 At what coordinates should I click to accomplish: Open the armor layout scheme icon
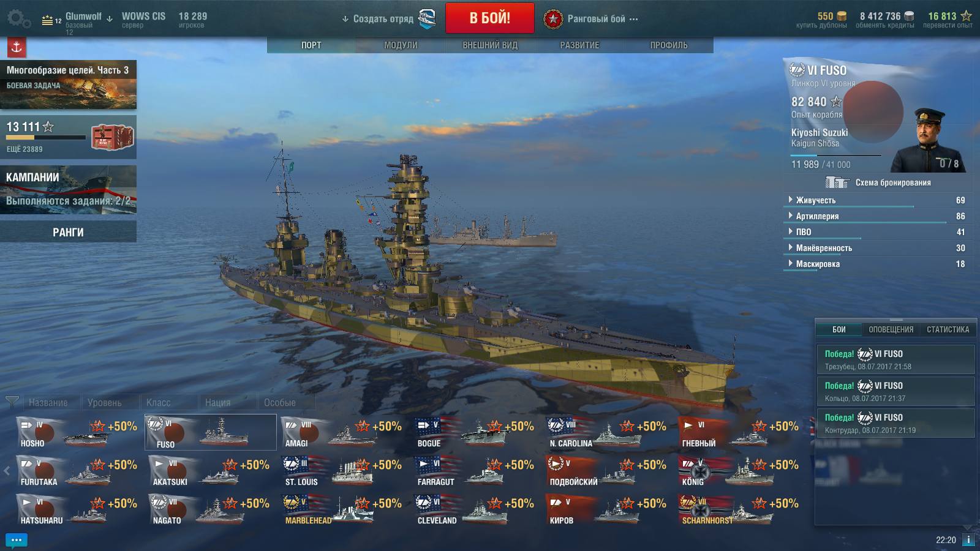837,182
